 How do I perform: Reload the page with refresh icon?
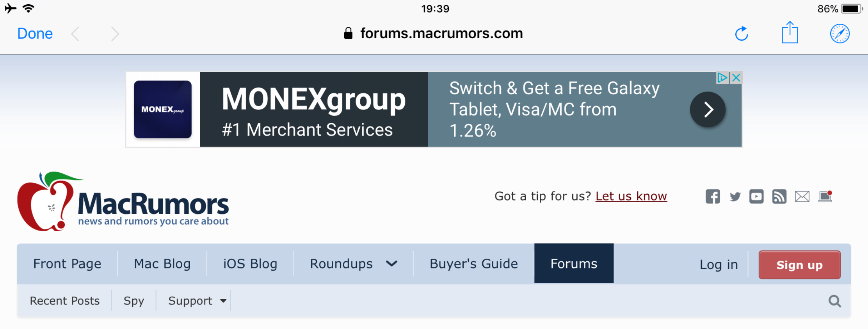pos(742,34)
